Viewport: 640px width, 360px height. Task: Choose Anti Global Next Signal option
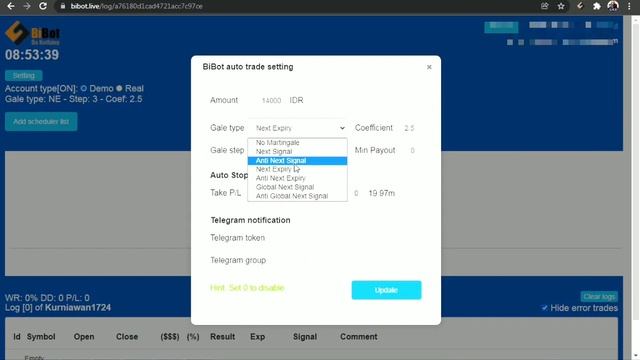[x=298, y=196]
